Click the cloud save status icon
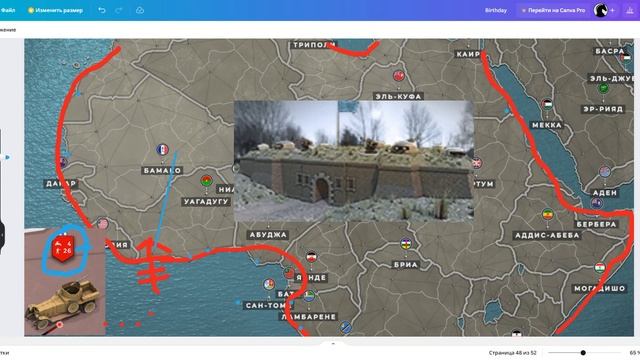The height and width of the screenshot is (360, 640). tap(140, 10)
